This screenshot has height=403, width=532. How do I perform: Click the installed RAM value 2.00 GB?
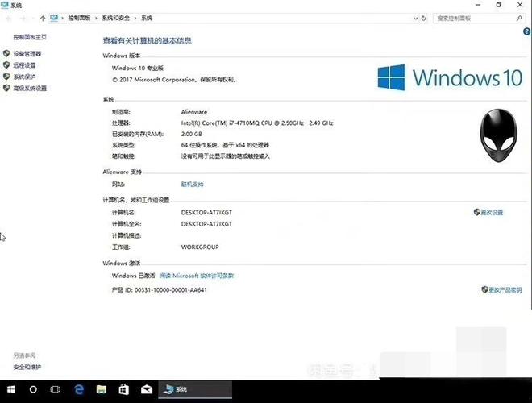(191, 134)
